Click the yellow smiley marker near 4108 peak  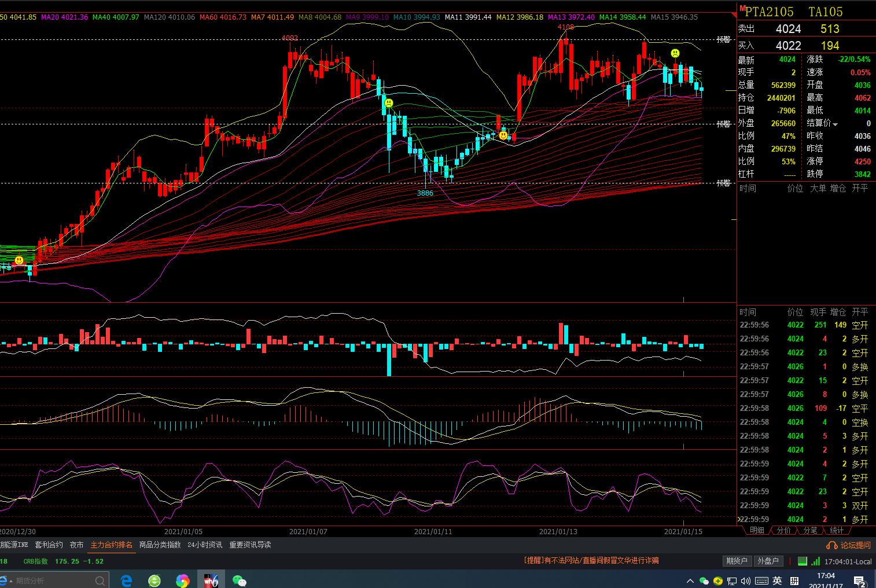coord(675,53)
